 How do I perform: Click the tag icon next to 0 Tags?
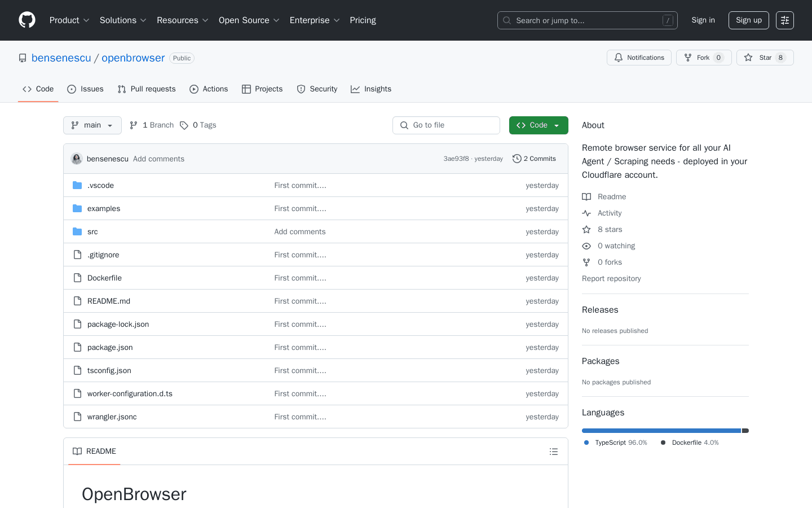pyautogui.click(x=184, y=125)
